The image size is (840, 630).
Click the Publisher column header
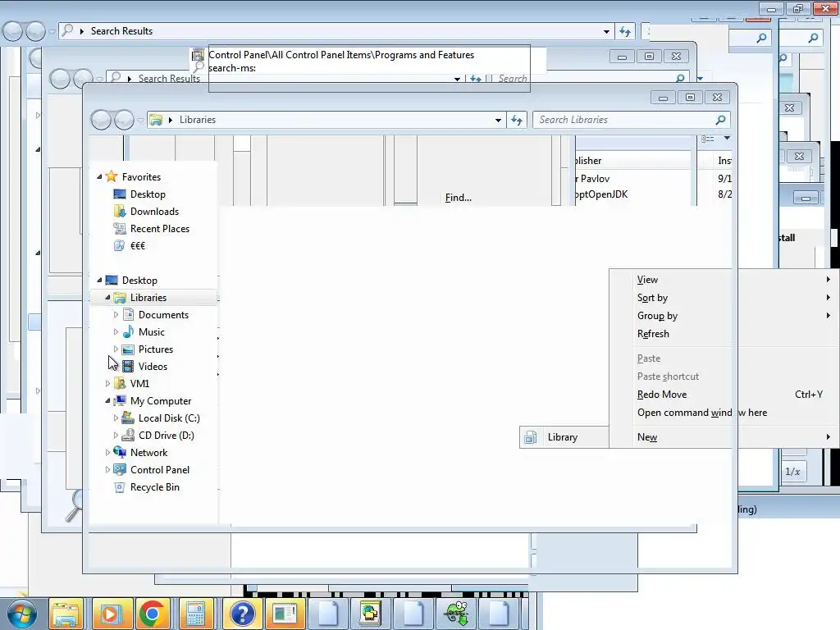pyautogui.click(x=632, y=160)
